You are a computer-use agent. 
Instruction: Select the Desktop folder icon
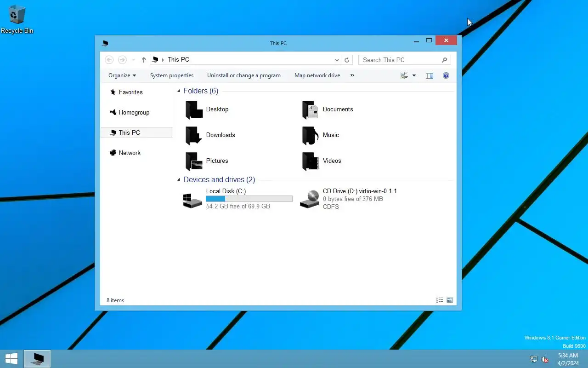(x=194, y=109)
